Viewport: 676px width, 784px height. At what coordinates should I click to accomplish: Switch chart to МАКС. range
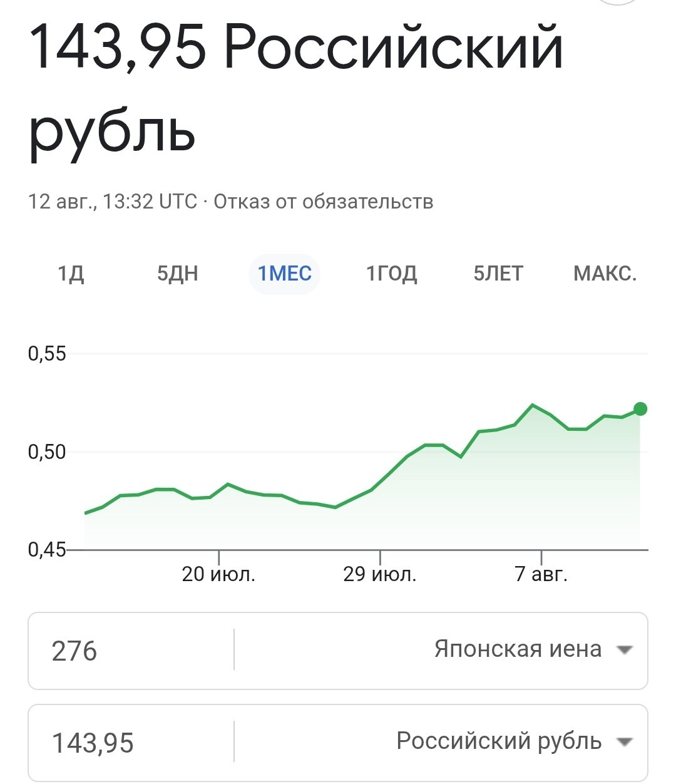tap(605, 274)
